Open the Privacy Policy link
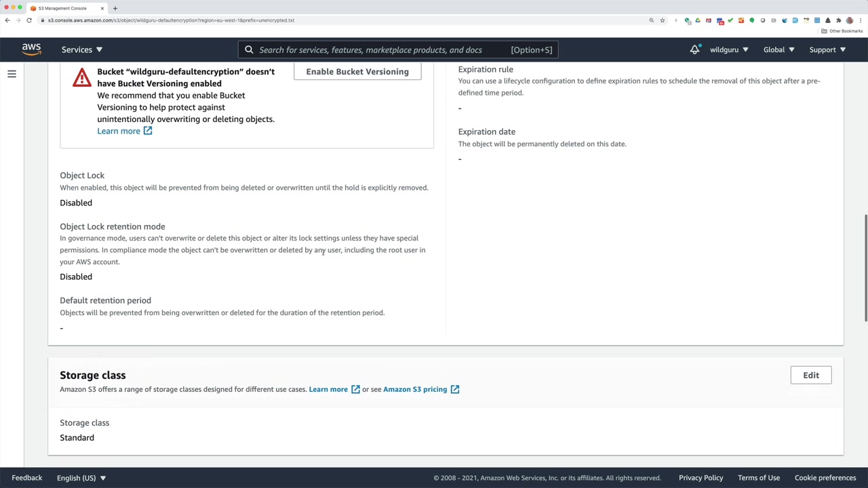This screenshot has width=868, height=488. pos(701,478)
